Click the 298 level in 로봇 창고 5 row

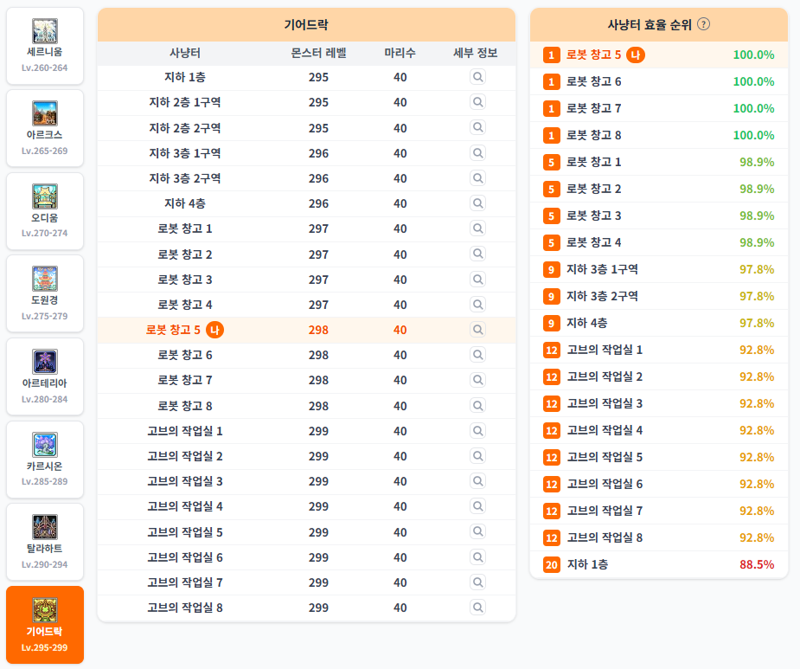click(318, 330)
